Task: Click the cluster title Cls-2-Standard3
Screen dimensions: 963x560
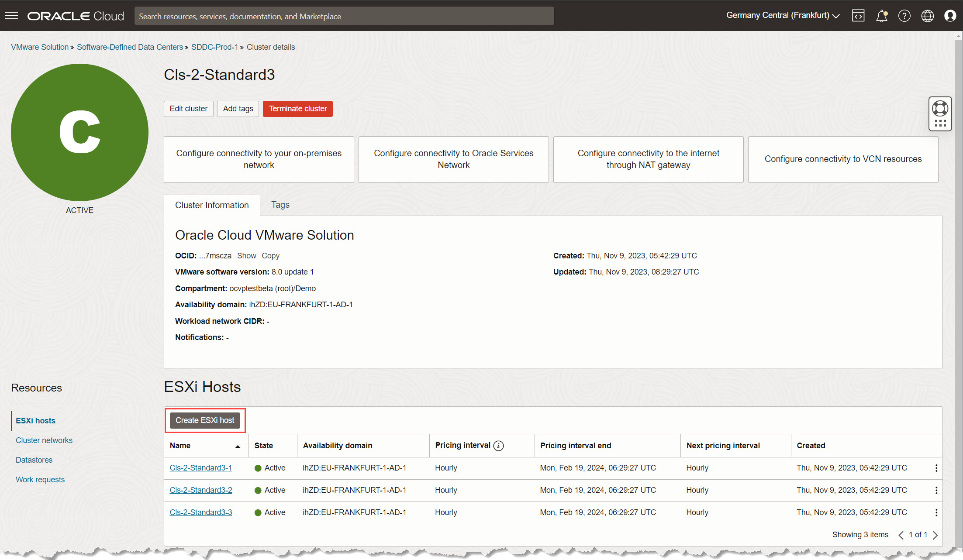Action: pos(219,75)
